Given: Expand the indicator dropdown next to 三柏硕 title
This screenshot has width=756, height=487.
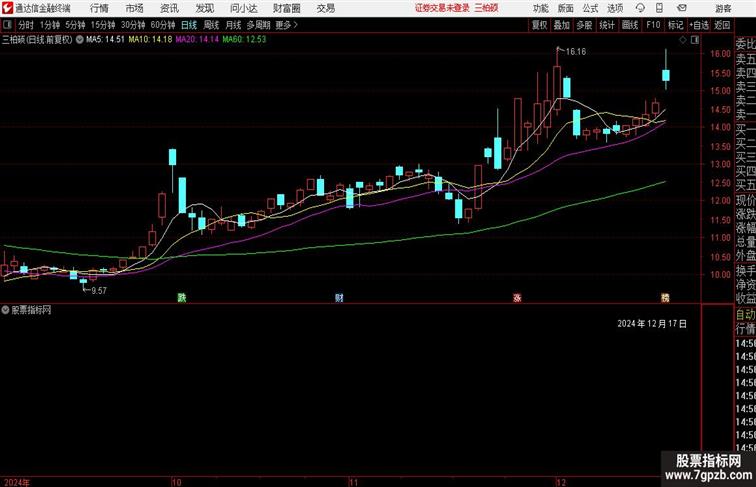Looking at the screenshot, I should coord(80,40).
